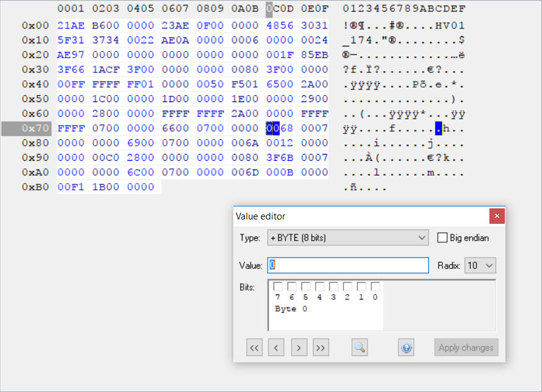Click the magnifier search icon in Value editor
Viewport: 542px width, 392px height.
click(x=359, y=347)
